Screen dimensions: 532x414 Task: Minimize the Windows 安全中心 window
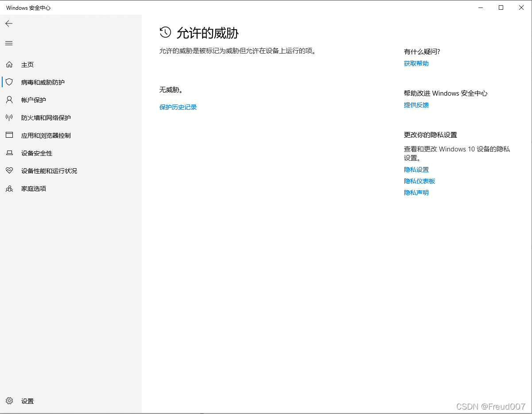[481, 8]
